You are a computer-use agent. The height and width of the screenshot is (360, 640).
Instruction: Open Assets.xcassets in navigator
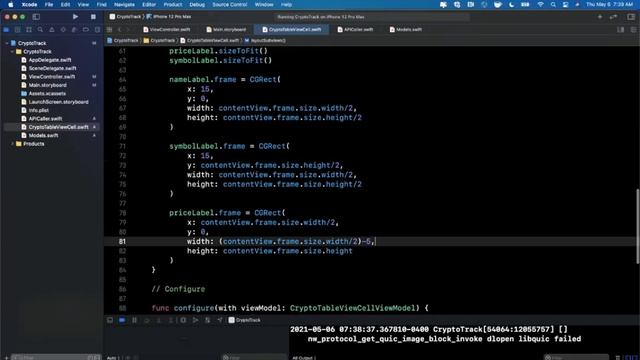47,93
